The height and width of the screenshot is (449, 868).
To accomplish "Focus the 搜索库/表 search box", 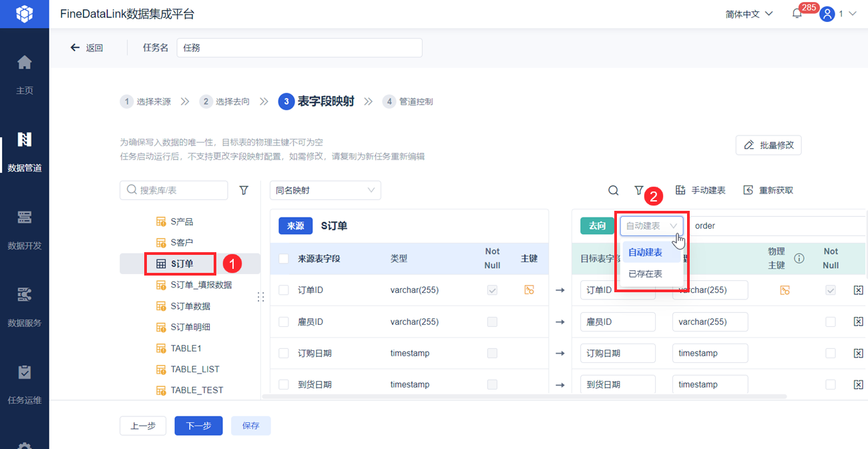I will tap(174, 190).
